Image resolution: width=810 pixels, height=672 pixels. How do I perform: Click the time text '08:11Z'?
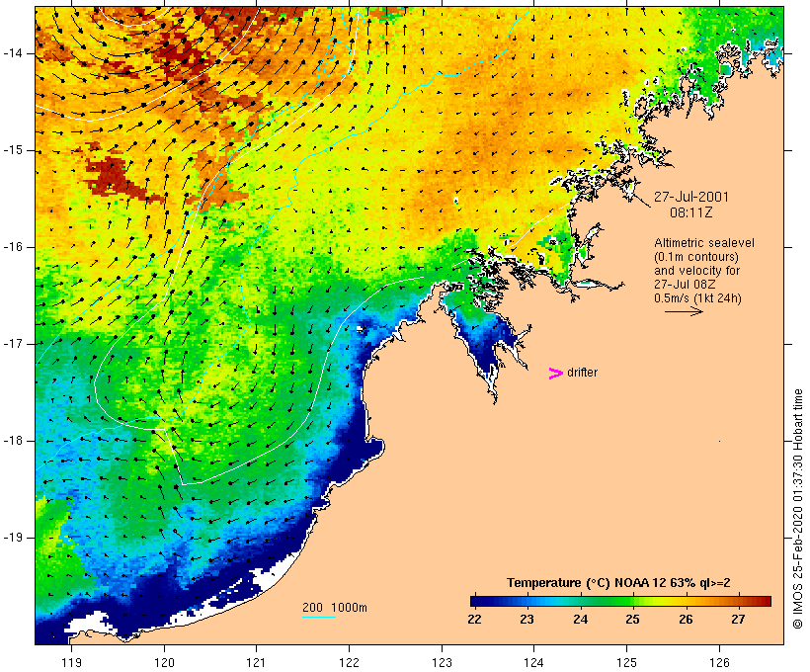click(x=691, y=212)
